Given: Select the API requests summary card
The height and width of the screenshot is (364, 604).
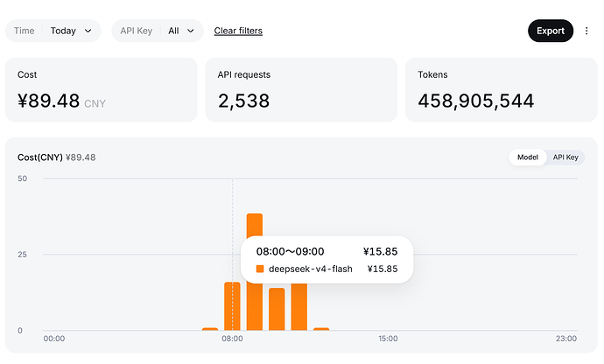Looking at the screenshot, I should [301, 90].
